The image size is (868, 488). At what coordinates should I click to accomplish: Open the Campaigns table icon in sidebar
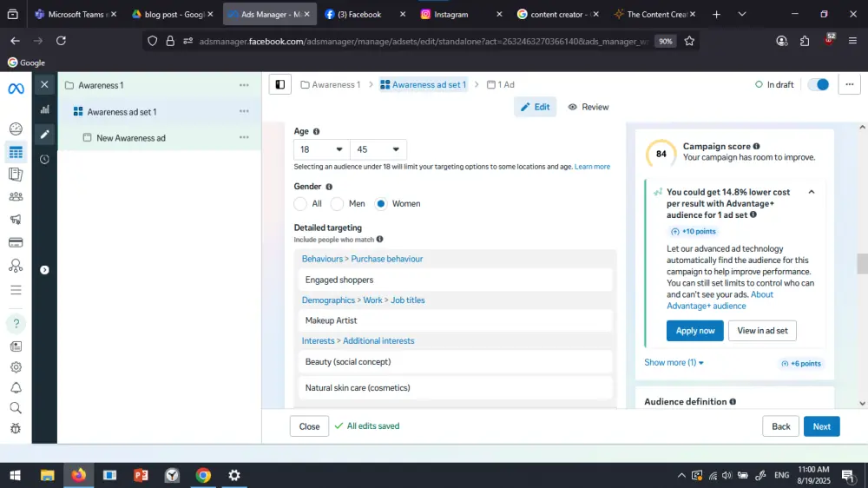(16, 152)
